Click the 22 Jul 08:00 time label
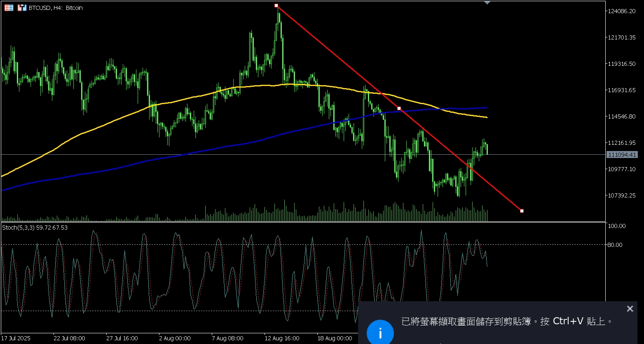This screenshot has height=344, width=644. [x=69, y=338]
